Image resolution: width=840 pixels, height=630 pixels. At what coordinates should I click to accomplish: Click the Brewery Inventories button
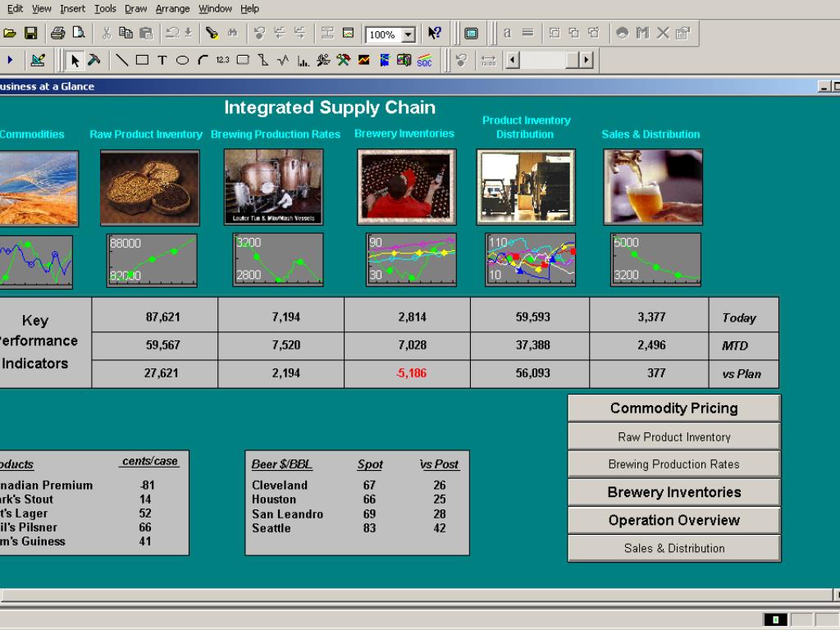(x=674, y=492)
